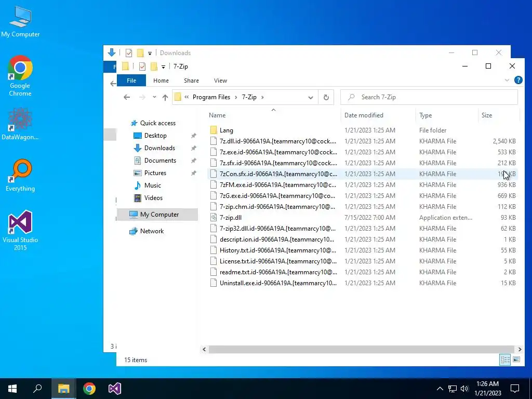Click Visual Studio icon in taskbar

coord(115,389)
